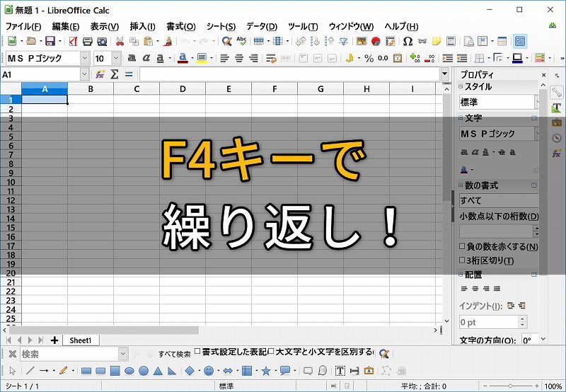The height and width of the screenshot is (392, 566).
Task: Click the すべて検索 button
Action: click(x=174, y=354)
